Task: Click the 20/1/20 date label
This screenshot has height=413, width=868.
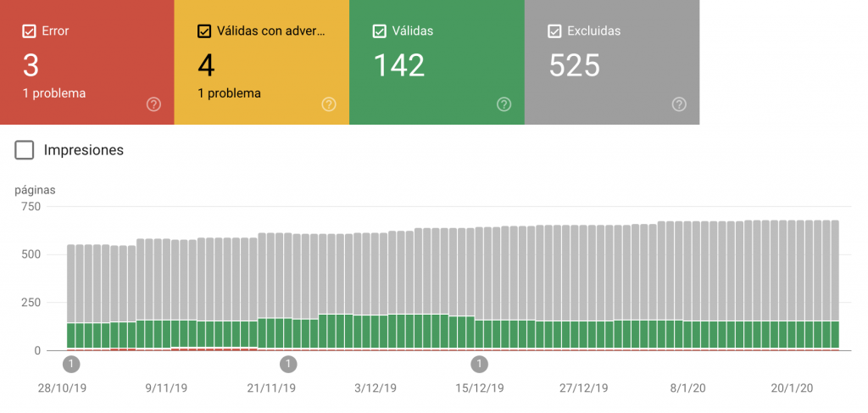Action: click(x=792, y=388)
